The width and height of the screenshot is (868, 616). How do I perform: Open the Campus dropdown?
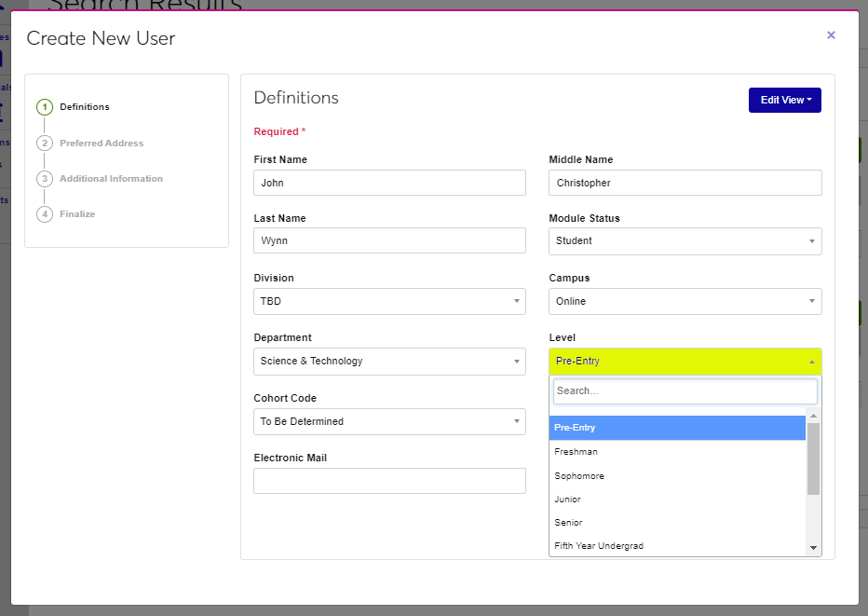685,302
